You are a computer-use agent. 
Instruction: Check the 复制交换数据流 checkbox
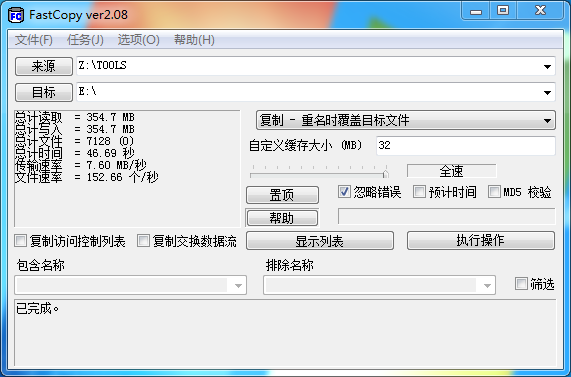pos(143,241)
